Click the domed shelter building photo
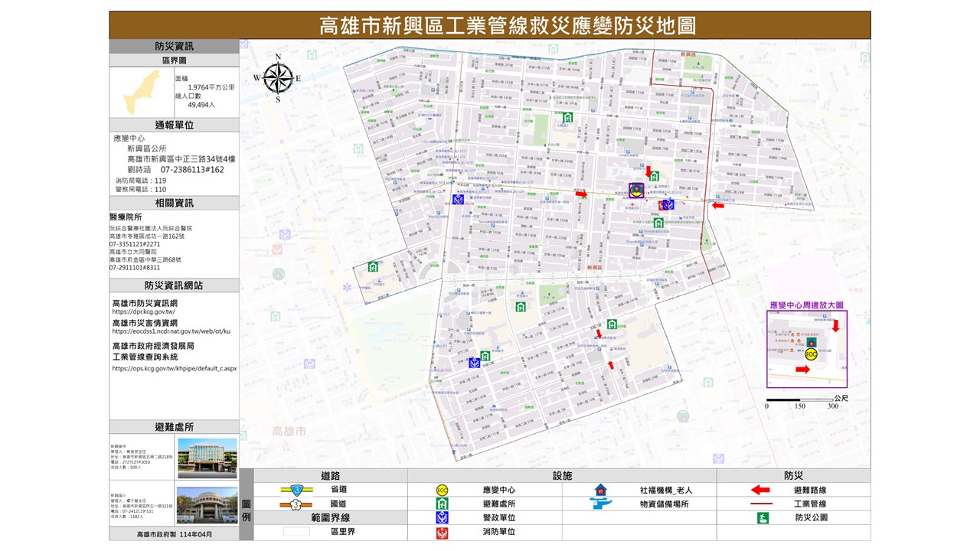980x551 pixels. pos(207,506)
